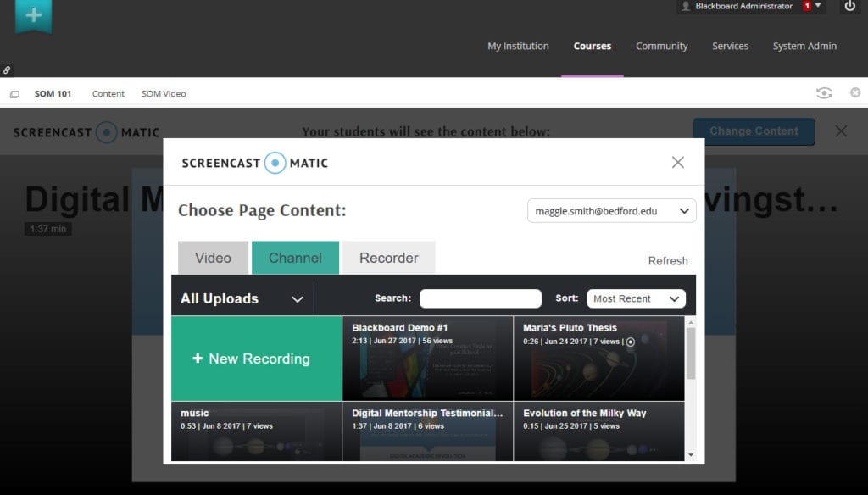Open the teal plus bookmark menu
This screenshot has height=495, width=868.
(34, 15)
